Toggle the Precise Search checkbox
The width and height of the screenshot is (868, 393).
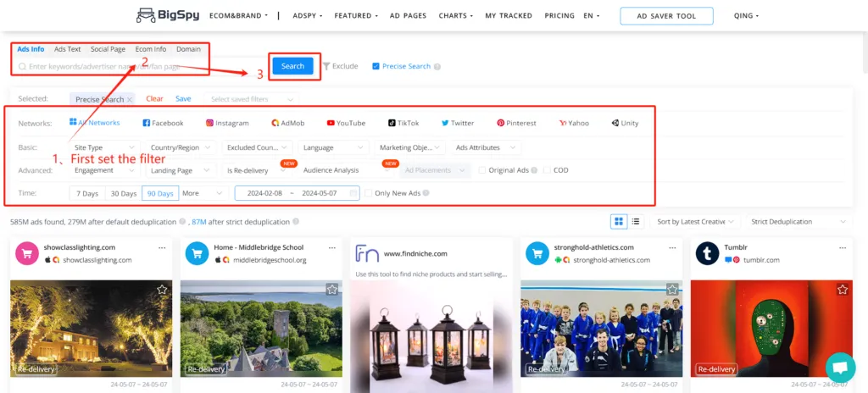pyautogui.click(x=376, y=66)
